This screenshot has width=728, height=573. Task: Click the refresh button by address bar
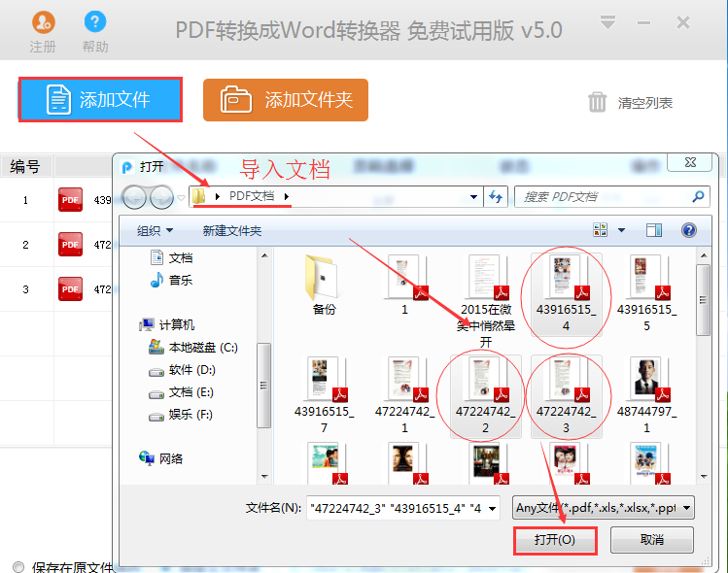tap(496, 197)
